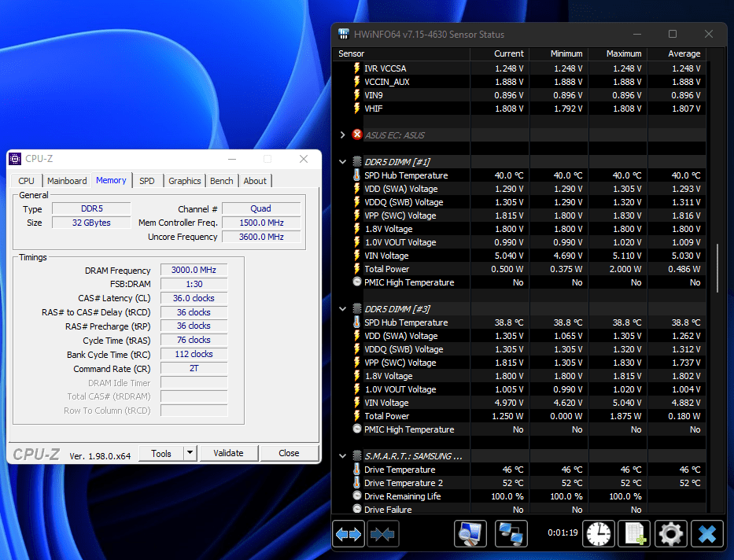
Task: Click the S.M.A.R.T. SAMSUNG drive icon
Action: pos(356,455)
